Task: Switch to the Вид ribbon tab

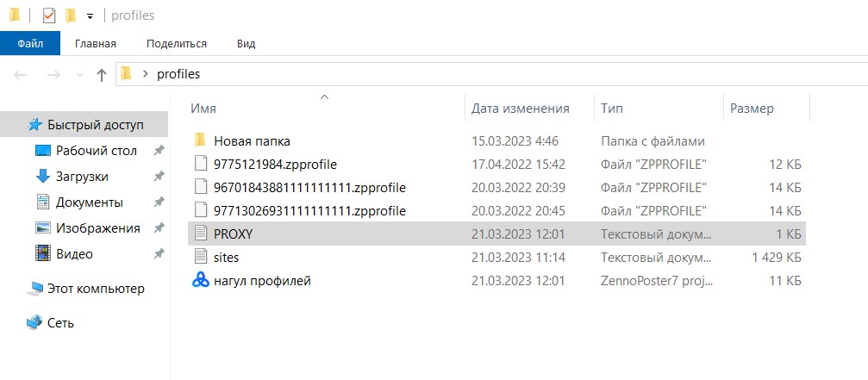Action: (247, 43)
